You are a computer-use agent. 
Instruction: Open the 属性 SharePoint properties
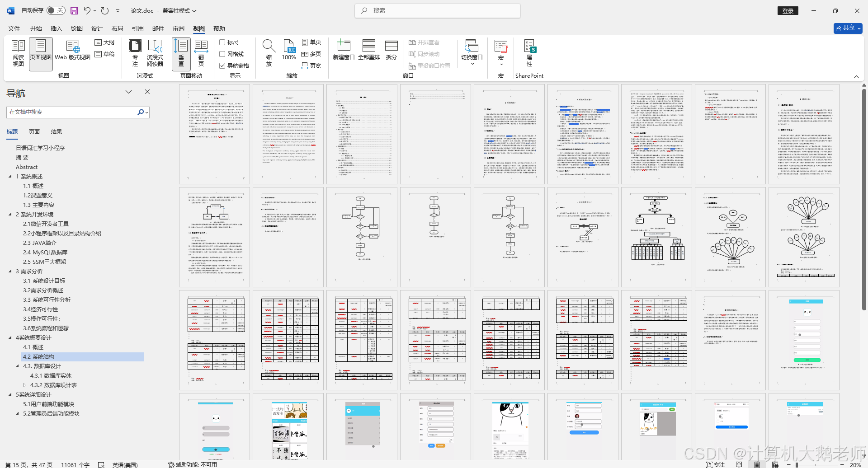coord(529,53)
